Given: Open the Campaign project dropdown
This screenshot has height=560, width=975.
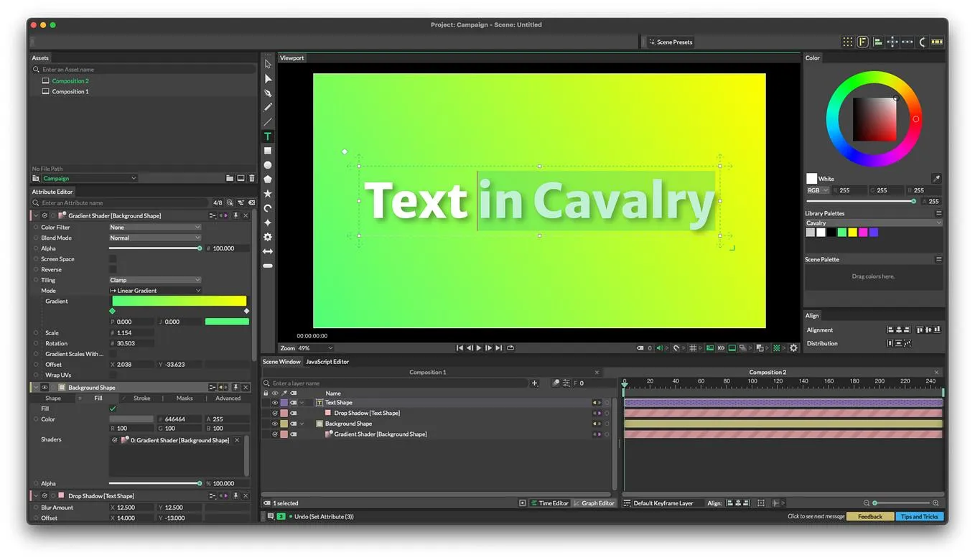Looking at the screenshot, I should [89, 178].
